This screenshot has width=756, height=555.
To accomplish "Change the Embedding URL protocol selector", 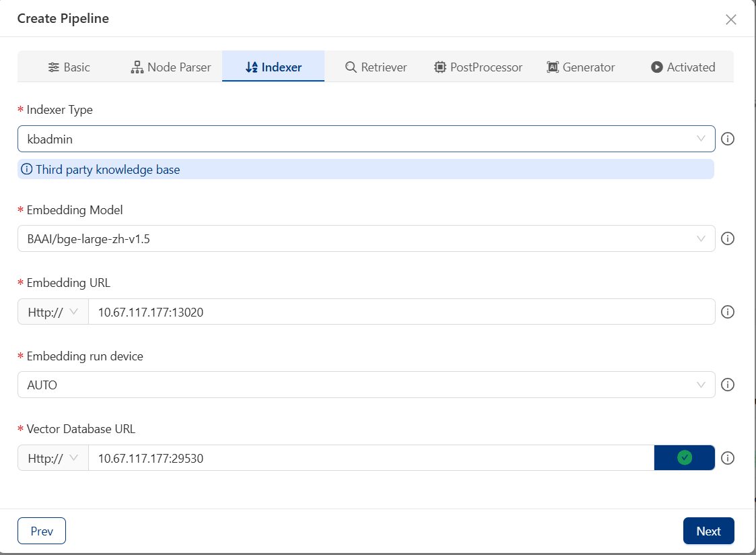I will (x=53, y=312).
